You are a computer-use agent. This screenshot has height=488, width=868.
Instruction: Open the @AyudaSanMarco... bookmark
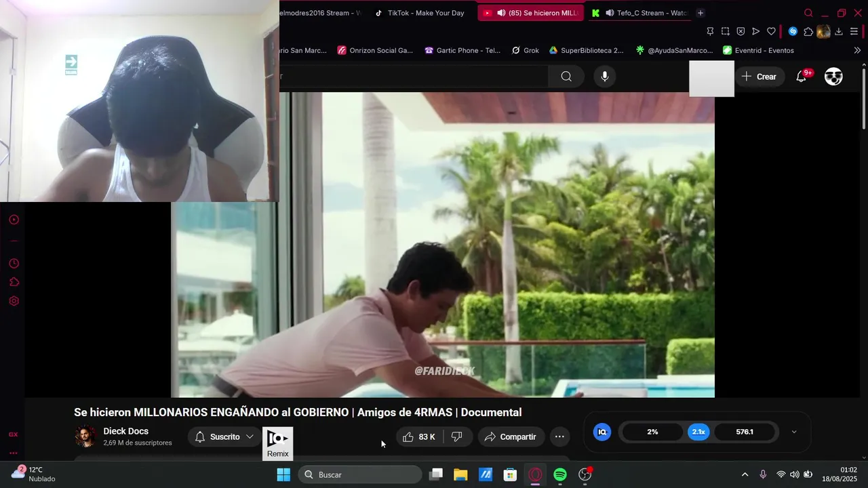[674, 50]
